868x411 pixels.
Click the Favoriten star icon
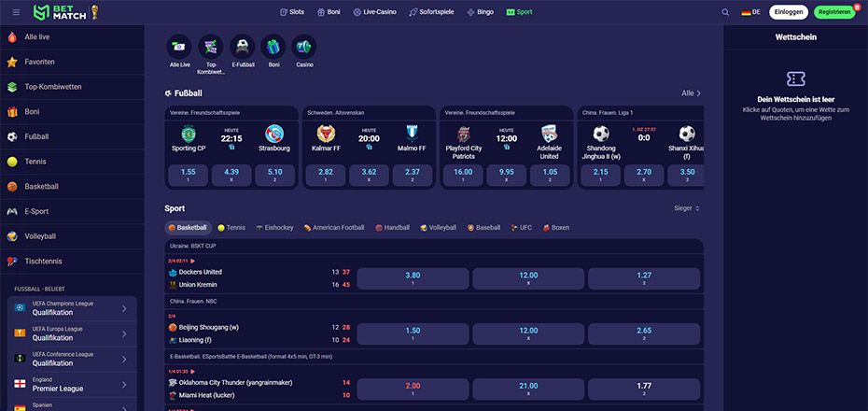[x=12, y=62]
